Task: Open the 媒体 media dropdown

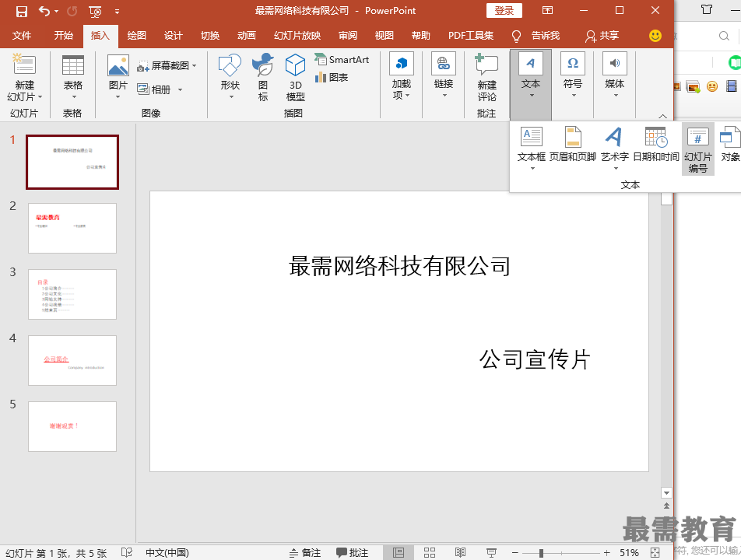Action: pyautogui.click(x=615, y=75)
